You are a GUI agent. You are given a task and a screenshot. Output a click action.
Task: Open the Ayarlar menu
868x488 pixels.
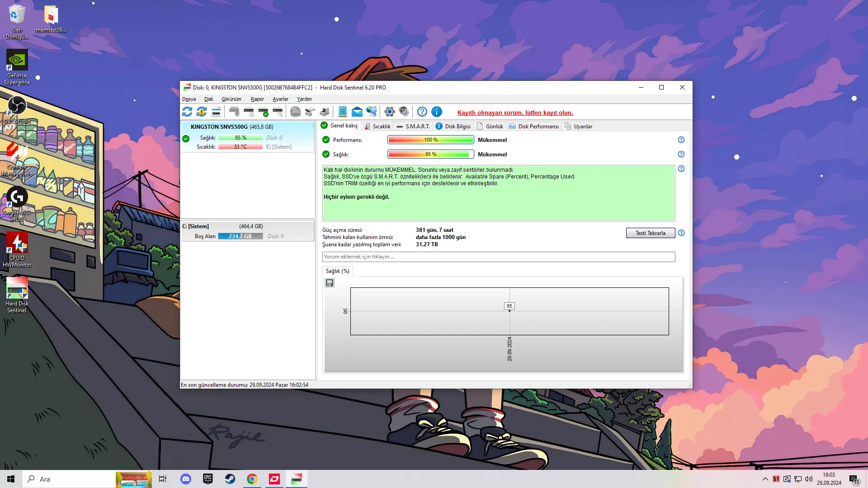pyautogui.click(x=280, y=99)
